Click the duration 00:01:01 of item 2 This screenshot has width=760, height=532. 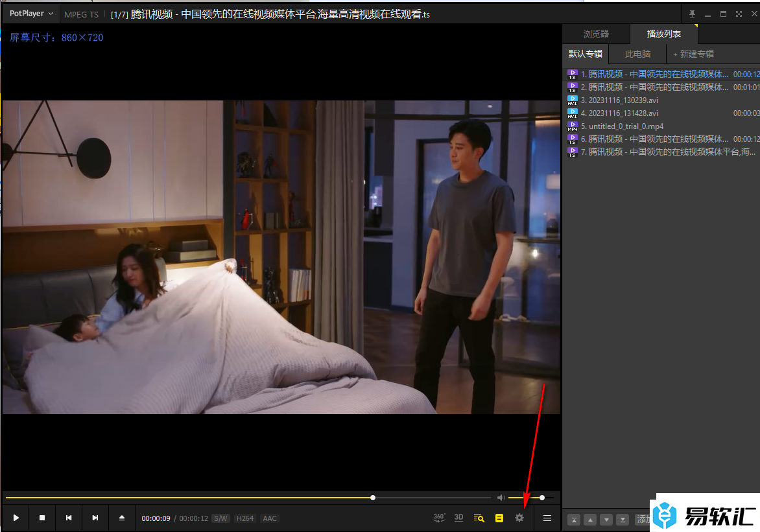(746, 87)
